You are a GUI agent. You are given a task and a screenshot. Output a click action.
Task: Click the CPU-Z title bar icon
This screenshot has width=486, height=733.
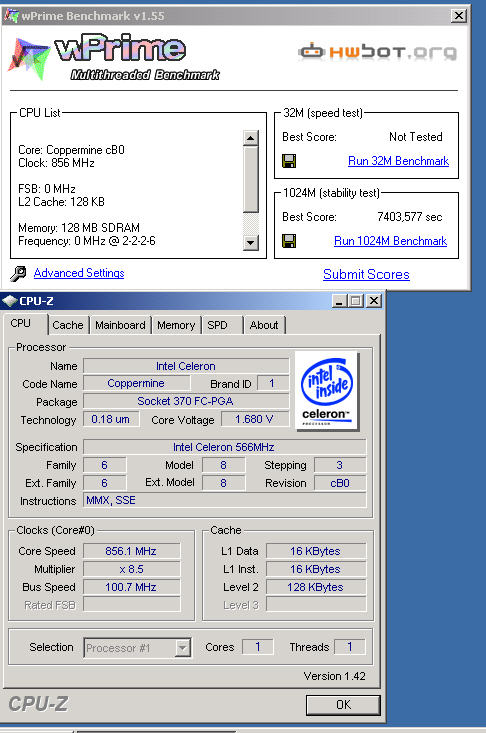(x=10, y=301)
